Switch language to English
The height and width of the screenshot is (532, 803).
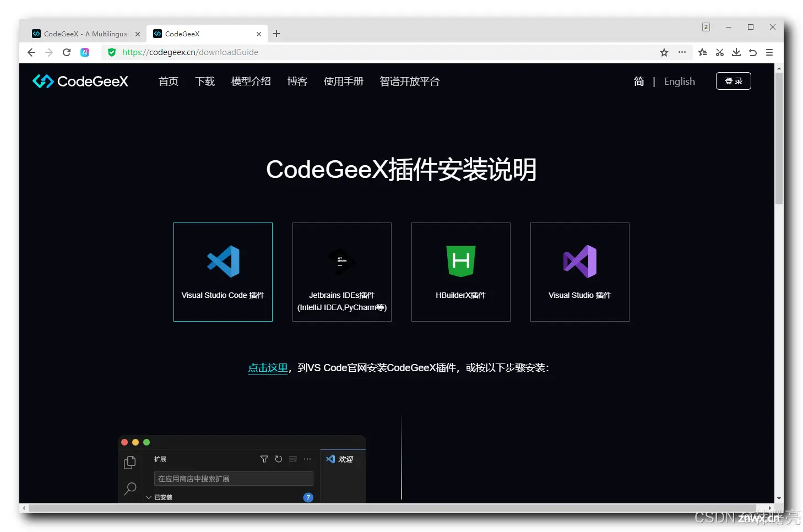click(680, 82)
